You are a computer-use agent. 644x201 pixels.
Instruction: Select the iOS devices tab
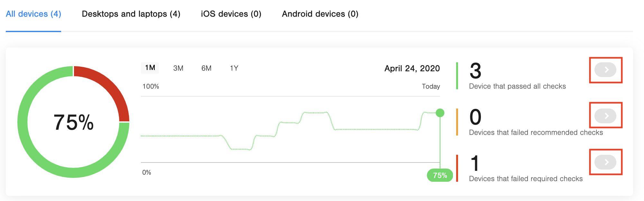pos(231,14)
